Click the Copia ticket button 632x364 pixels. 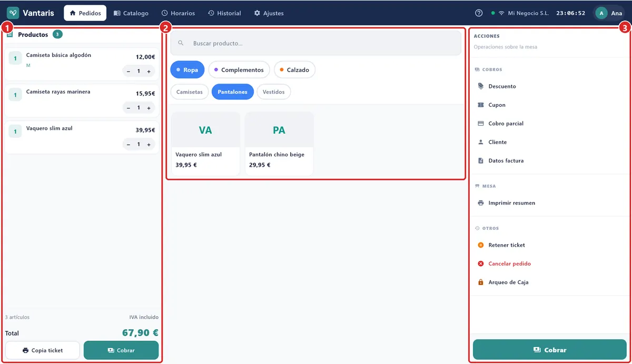(x=43, y=350)
